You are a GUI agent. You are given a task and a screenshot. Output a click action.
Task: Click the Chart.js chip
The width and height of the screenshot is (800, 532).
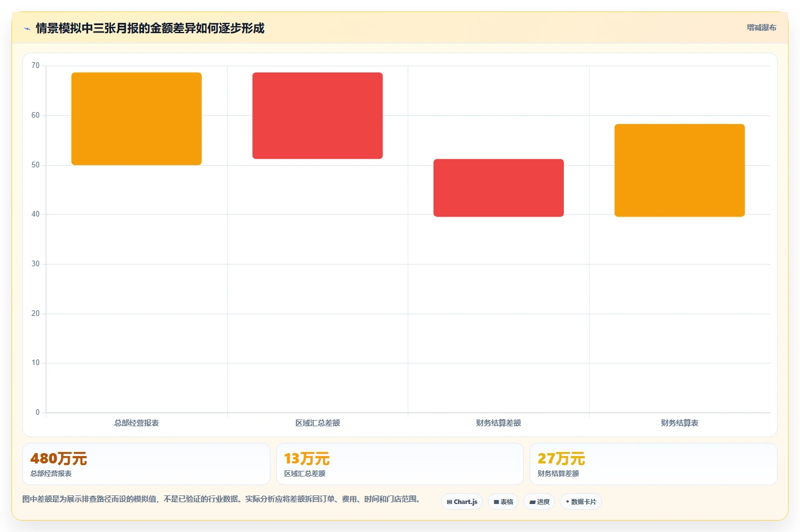pyautogui.click(x=462, y=502)
